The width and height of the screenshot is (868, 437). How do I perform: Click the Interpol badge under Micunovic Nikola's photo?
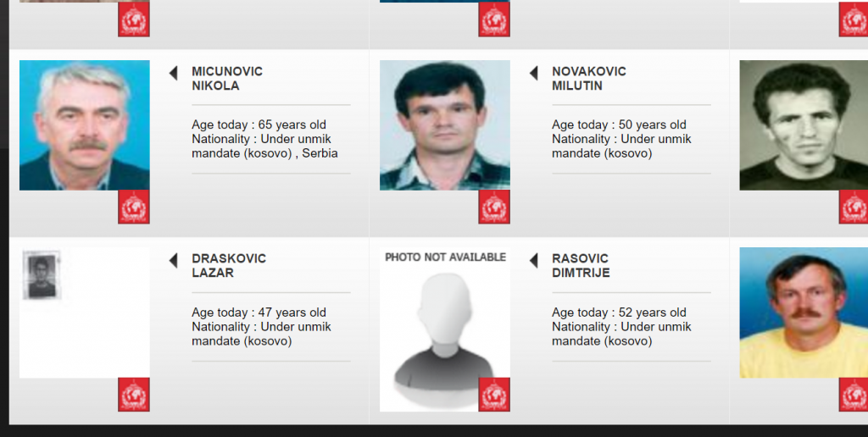133,207
